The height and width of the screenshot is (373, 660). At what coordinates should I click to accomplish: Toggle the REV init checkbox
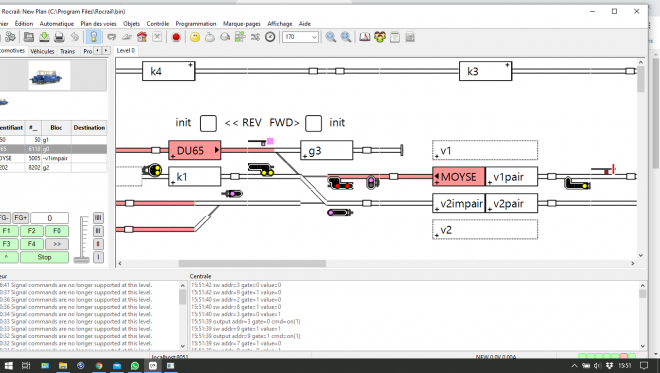point(208,123)
